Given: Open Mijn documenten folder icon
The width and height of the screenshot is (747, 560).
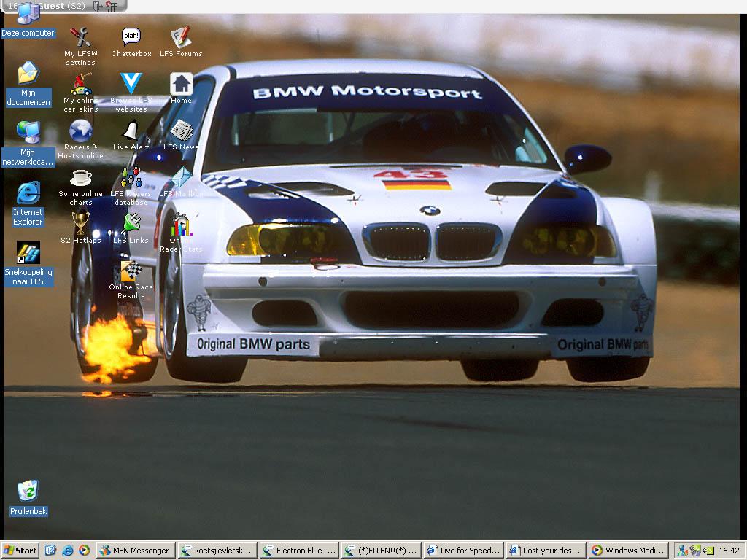Looking at the screenshot, I should (x=28, y=74).
